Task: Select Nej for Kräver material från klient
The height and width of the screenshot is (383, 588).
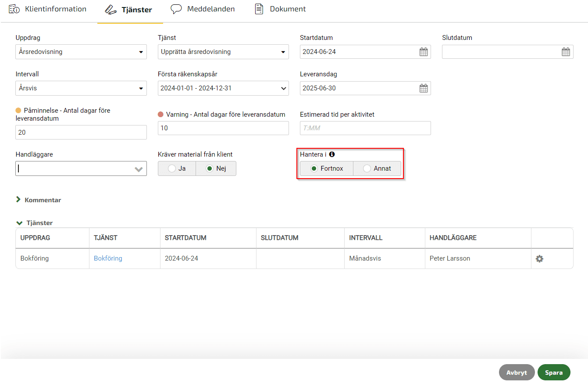Action: (216, 168)
